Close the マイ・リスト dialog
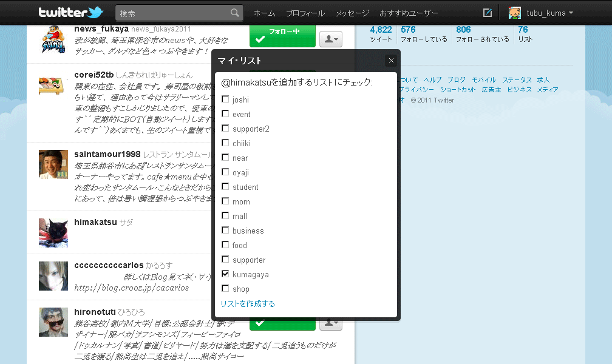The width and height of the screenshot is (612, 364). pyautogui.click(x=391, y=60)
